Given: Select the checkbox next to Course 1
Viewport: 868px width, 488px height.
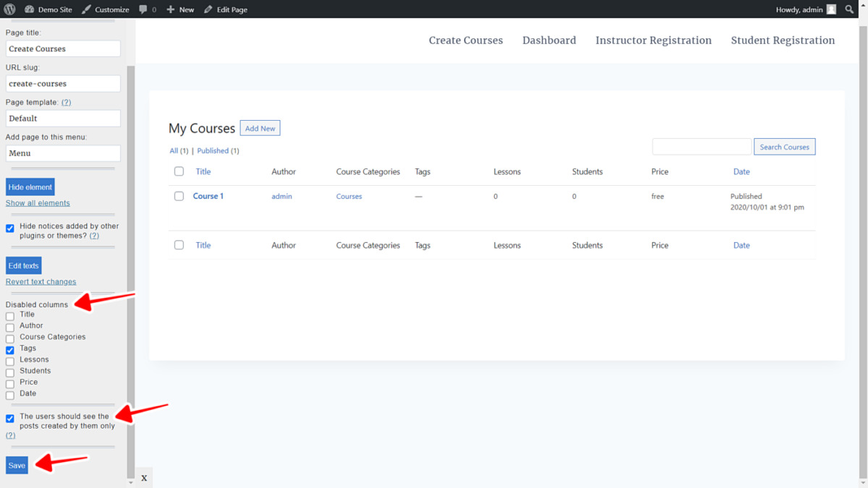Looking at the screenshot, I should 179,196.
